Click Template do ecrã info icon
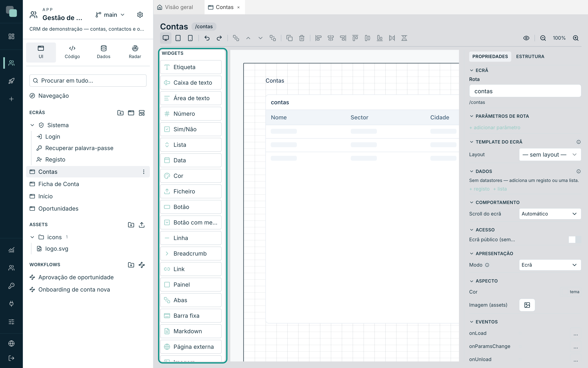Screen dimensions: 588x368 point(578,142)
